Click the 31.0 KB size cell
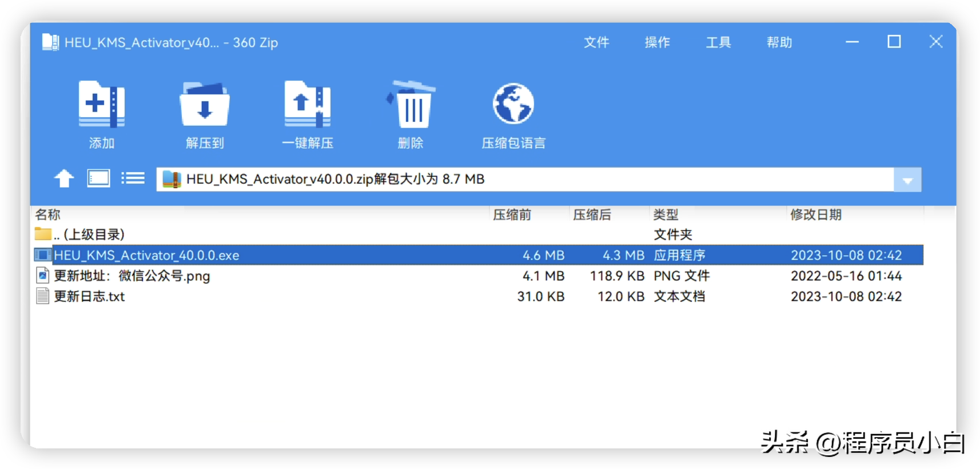 click(x=541, y=296)
